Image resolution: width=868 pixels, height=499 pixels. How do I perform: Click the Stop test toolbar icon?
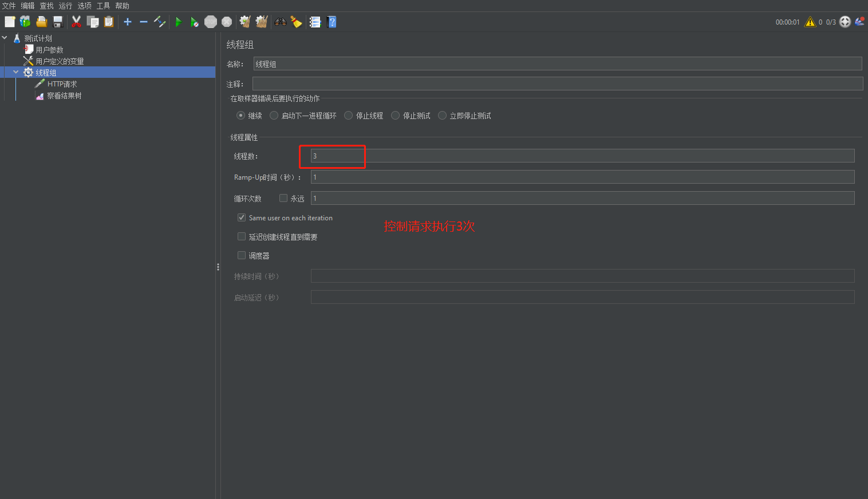pyautogui.click(x=211, y=22)
